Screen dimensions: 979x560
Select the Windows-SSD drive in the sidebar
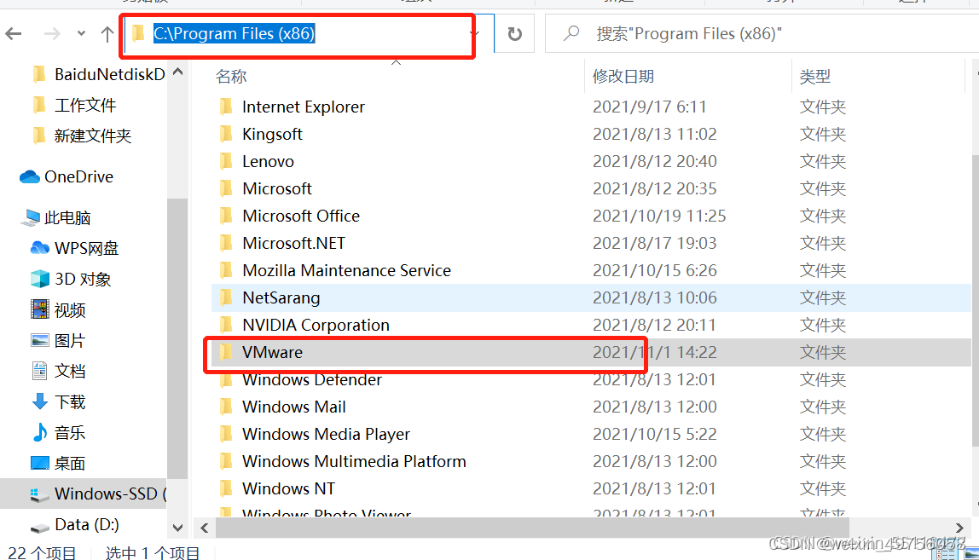point(84,494)
